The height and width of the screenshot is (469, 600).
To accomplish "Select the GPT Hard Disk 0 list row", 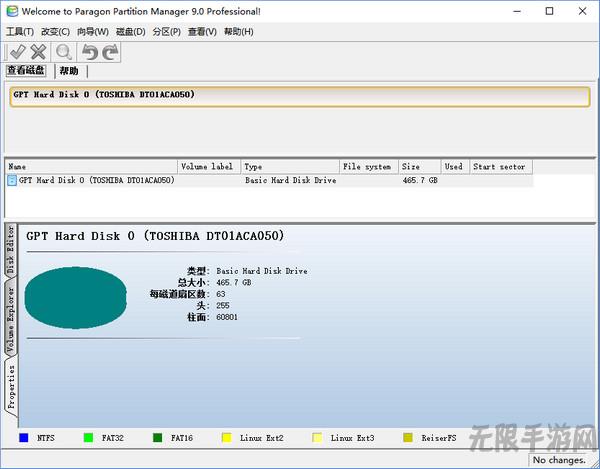I will (x=269, y=180).
